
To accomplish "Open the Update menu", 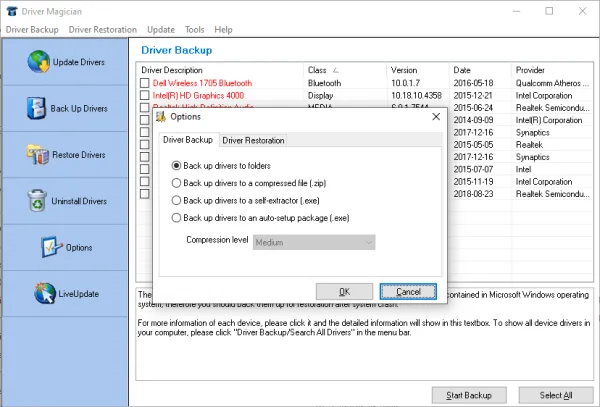I will click(161, 29).
